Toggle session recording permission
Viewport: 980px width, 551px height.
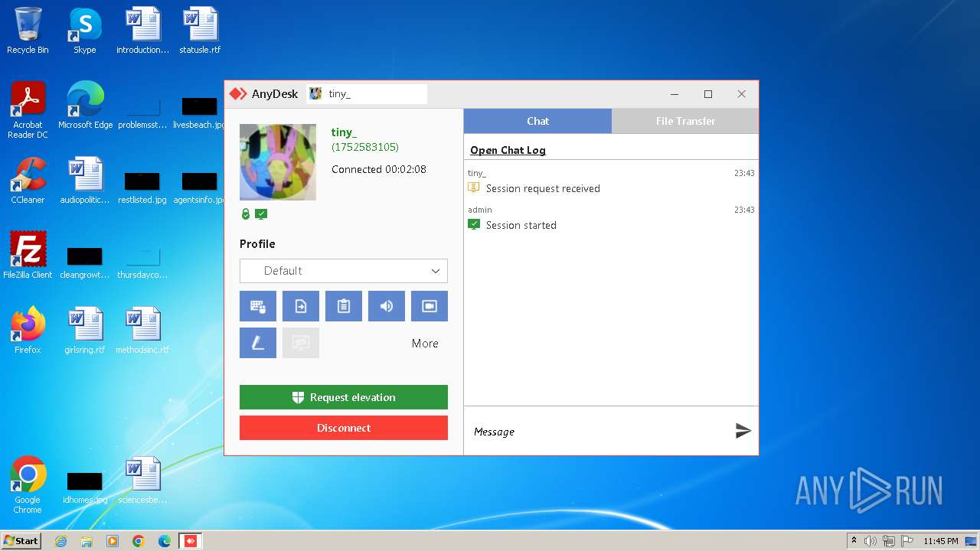click(x=430, y=306)
